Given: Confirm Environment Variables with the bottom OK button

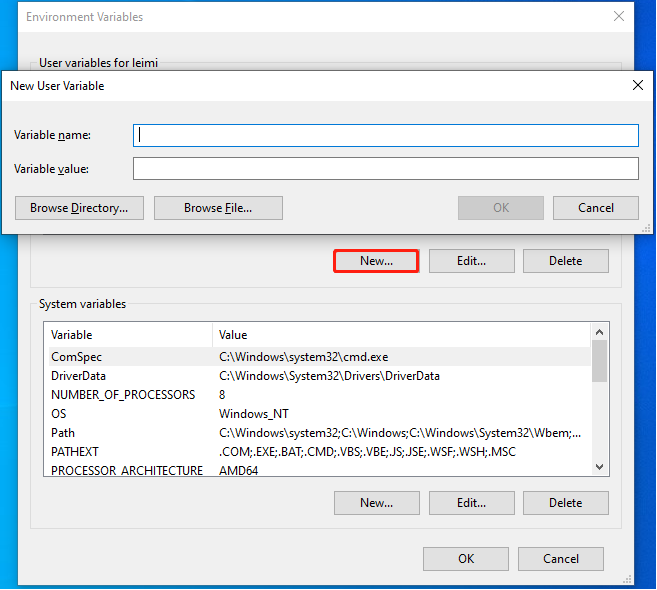Looking at the screenshot, I should click(x=466, y=559).
